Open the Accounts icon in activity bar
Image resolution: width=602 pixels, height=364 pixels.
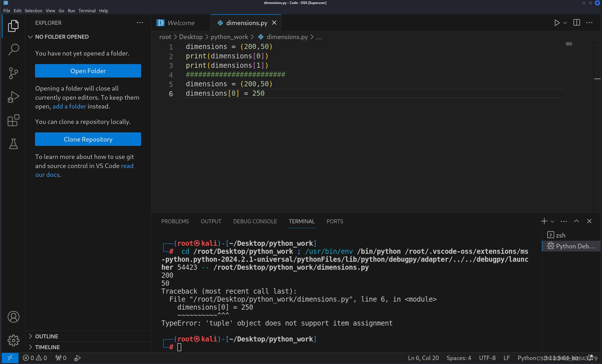(13, 317)
